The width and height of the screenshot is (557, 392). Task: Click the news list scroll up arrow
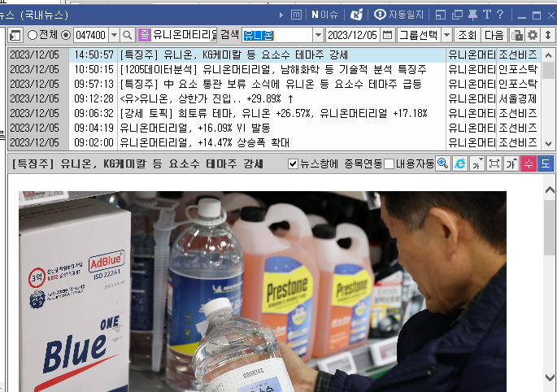pyautogui.click(x=548, y=55)
